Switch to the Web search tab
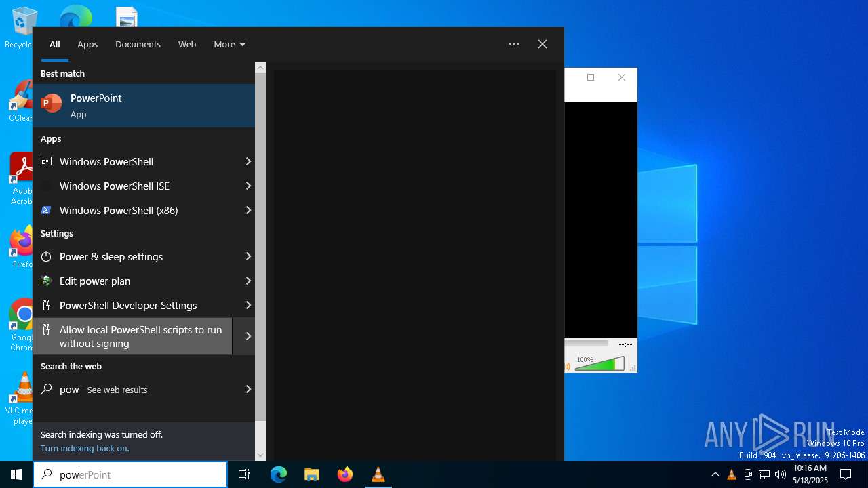868x488 pixels. tap(187, 44)
